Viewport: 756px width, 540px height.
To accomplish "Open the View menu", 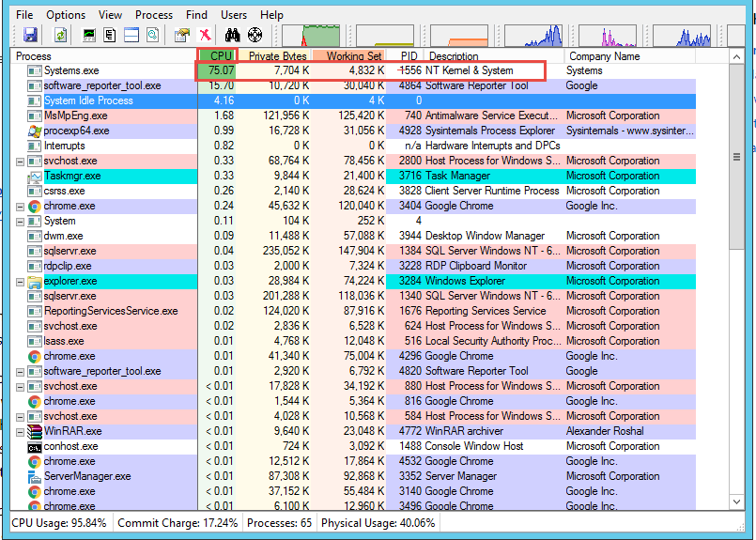I will click(x=110, y=15).
